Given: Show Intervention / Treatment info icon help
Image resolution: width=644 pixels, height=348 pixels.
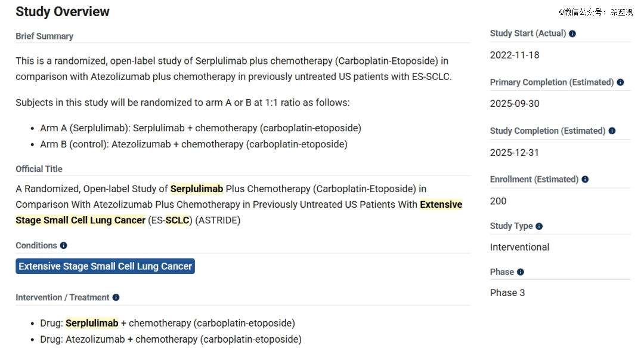Looking at the screenshot, I should pyautogui.click(x=116, y=297).
